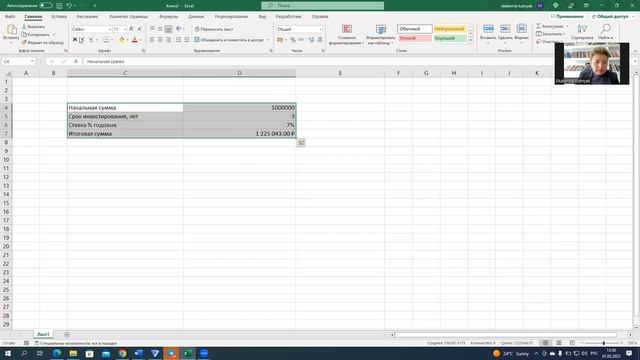The height and width of the screenshot is (360, 640).
Task: Open the Примечания comments button
Action: click(x=567, y=17)
